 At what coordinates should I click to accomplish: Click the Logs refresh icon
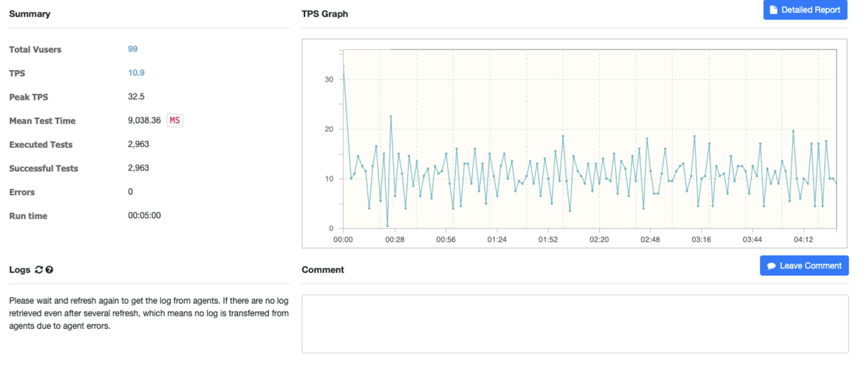coord(39,270)
